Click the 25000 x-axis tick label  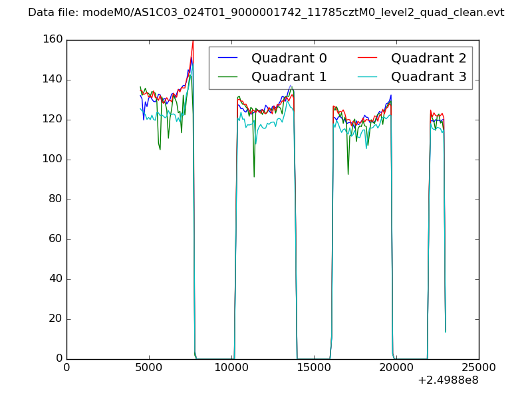479,367
